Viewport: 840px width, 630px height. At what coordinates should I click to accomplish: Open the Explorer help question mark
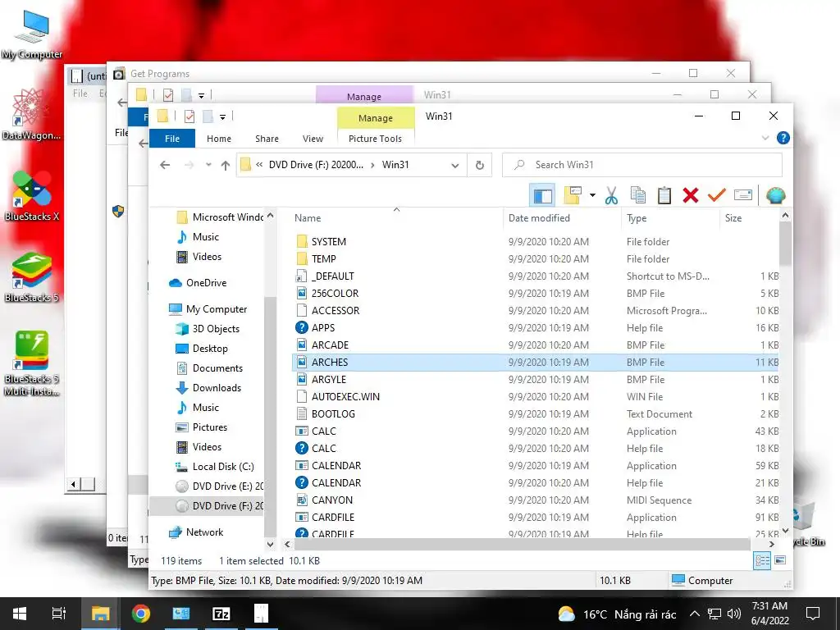(783, 138)
